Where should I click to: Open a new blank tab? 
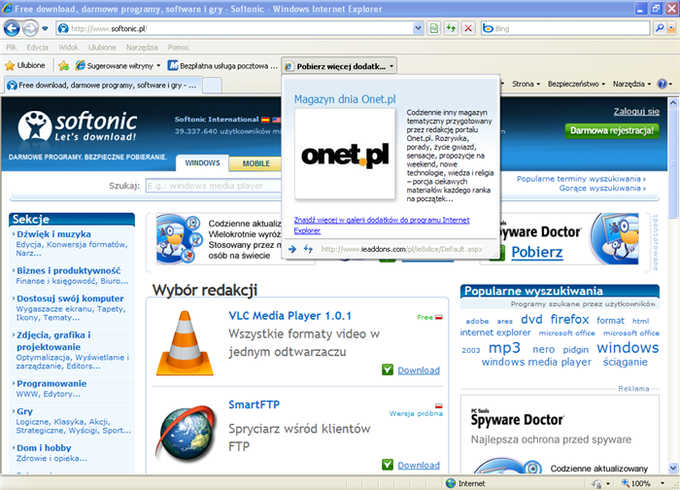[x=212, y=85]
